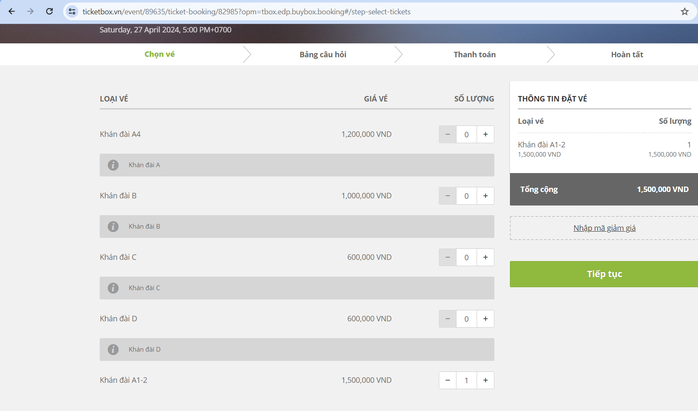The height and width of the screenshot is (411, 698).
Task: Click the 1,200,000 VND price
Action: click(366, 134)
